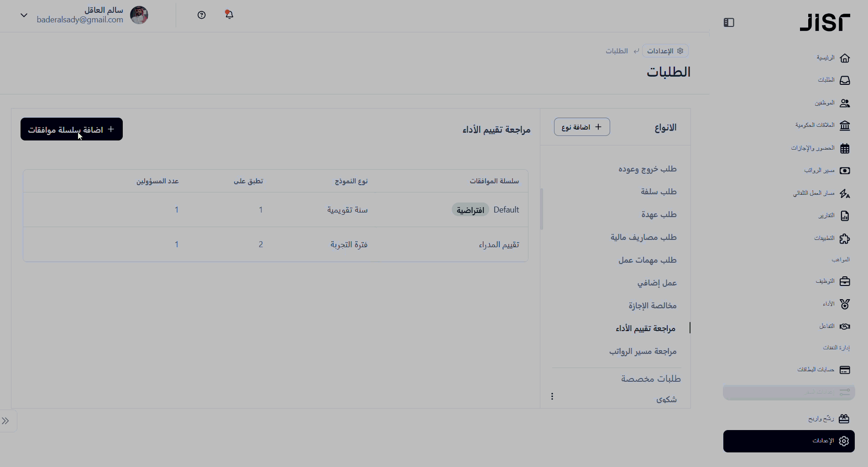Collapse the sidebar panel toggle icon
Screen dimensions: 868x467
pyautogui.click(x=728, y=22)
